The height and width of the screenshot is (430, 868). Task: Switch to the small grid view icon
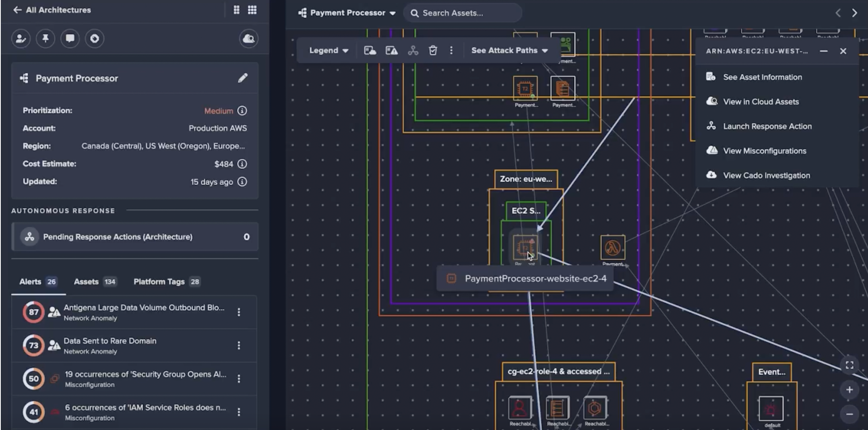[x=236, y=10]
